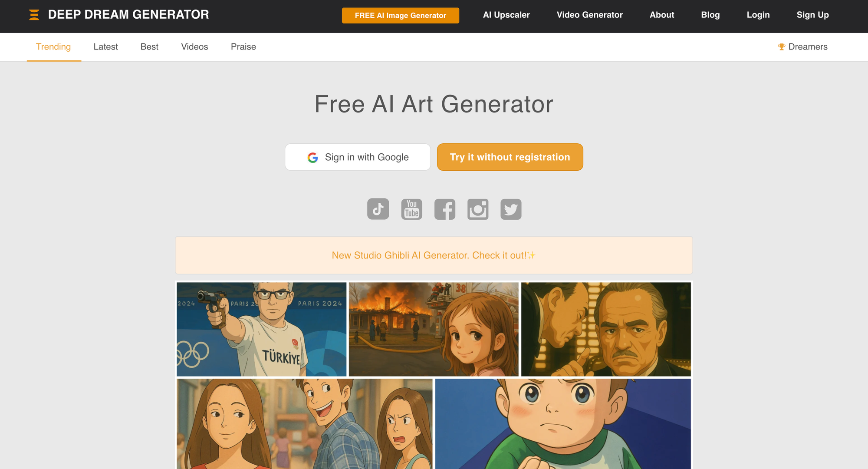Open the burning house girl thumbnail
This screenshot has height=469, width=868.
(x=434, y=329)
